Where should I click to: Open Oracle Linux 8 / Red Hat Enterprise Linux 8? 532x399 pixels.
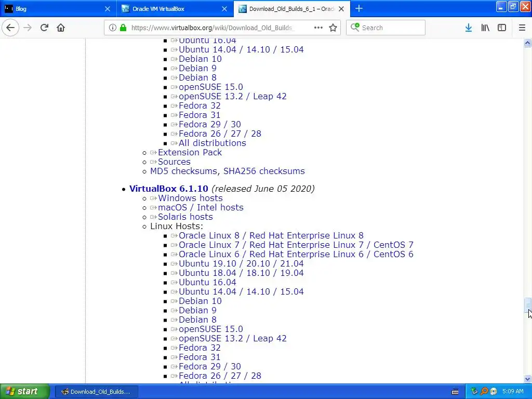click(271, 235)
